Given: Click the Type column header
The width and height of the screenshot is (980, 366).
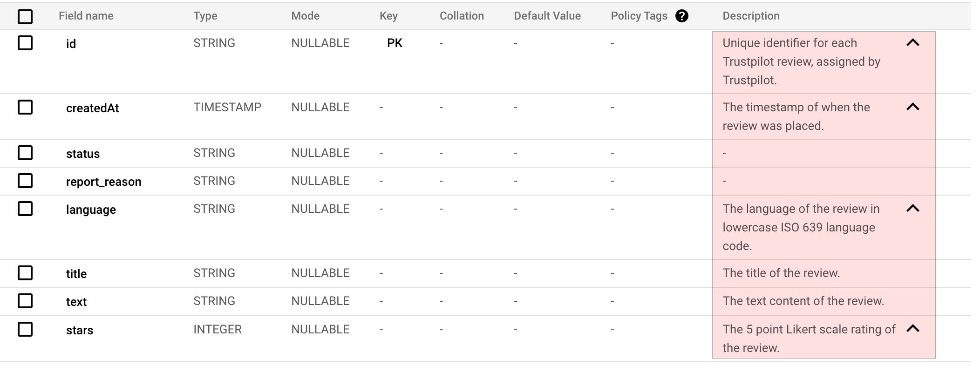Looking at the screenshot, I should (x=205, y=16).
